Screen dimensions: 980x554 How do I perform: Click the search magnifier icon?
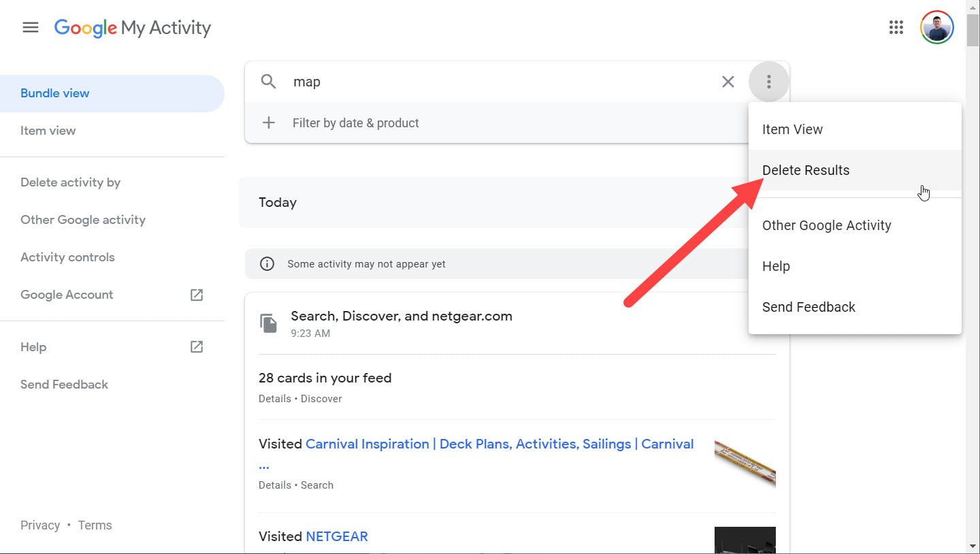[x=268, y=81]
